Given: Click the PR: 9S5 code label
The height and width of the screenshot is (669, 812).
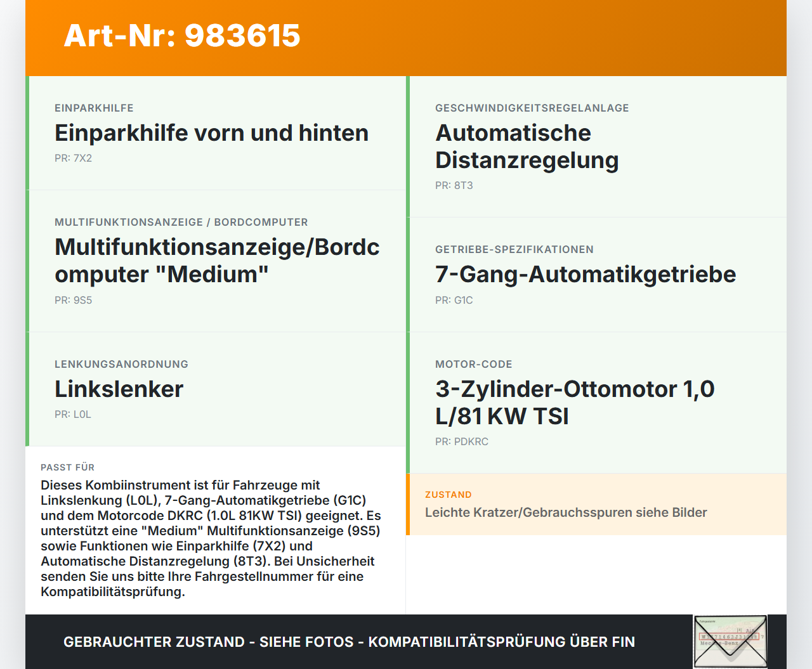Looking at the screenshot, I should click(74, 300).
